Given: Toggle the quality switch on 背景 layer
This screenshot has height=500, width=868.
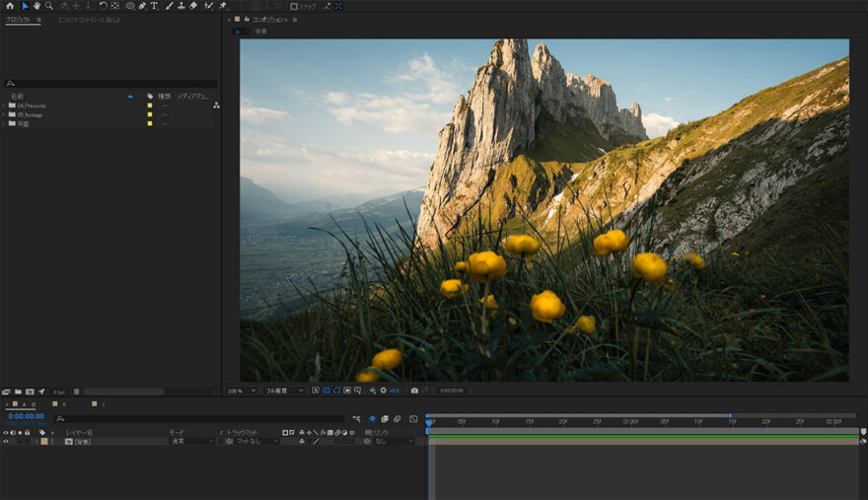Looking at the screenshot, I should coord(316,441).
